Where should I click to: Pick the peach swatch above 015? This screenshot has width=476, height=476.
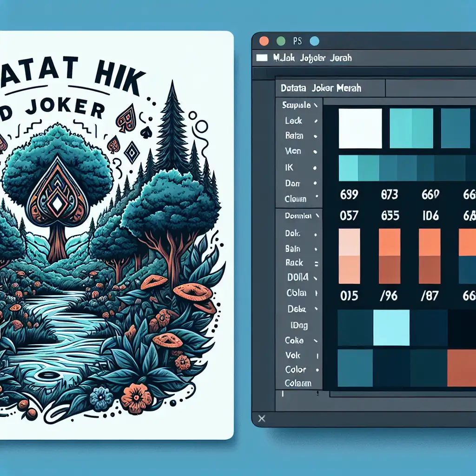[350, 256]
